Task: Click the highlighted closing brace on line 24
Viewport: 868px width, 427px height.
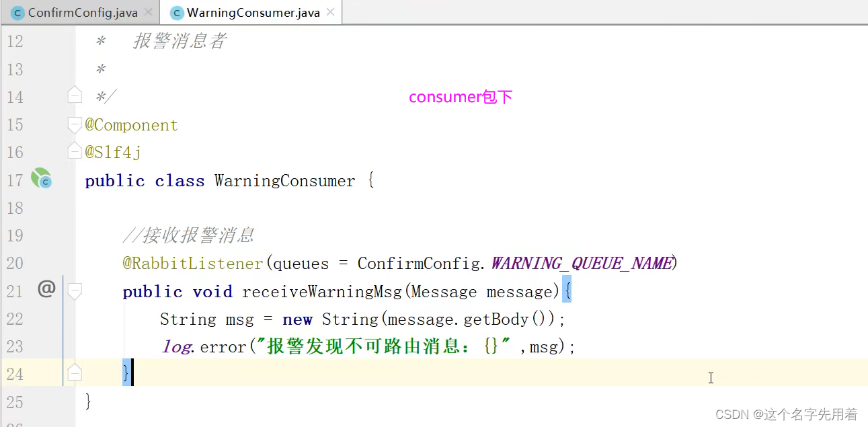Action: [126, 373]
